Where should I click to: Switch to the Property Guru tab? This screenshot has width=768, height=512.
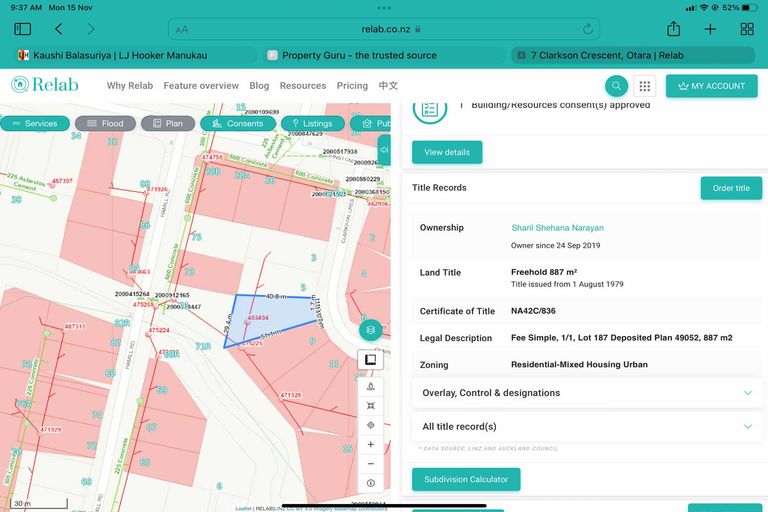pyautogui.click(x=384, y=55)
